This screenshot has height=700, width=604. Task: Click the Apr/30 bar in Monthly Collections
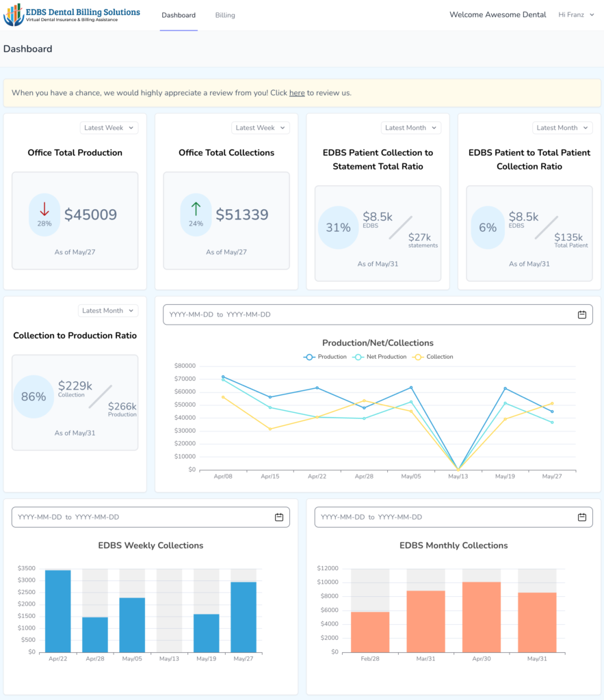[x=482, y=617]
